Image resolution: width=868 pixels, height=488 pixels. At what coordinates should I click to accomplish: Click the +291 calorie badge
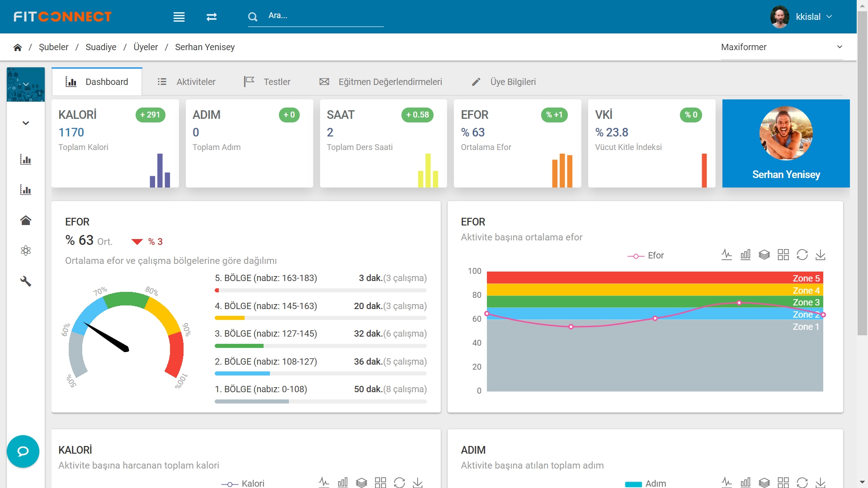tap(151, 115)
